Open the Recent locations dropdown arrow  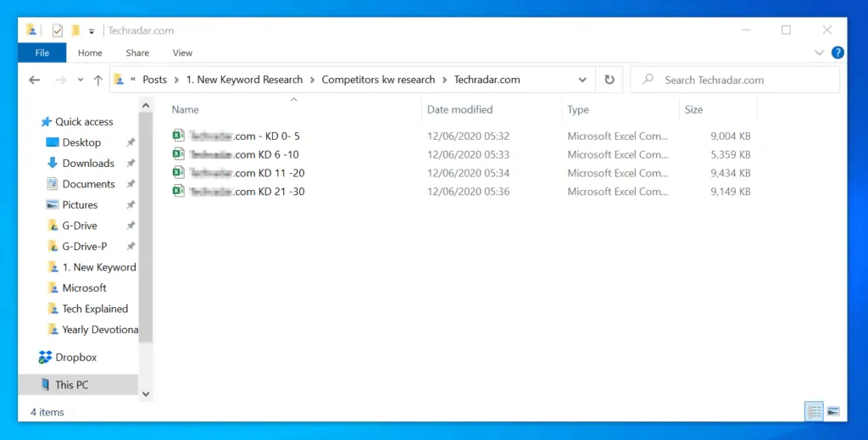[81, 80]
